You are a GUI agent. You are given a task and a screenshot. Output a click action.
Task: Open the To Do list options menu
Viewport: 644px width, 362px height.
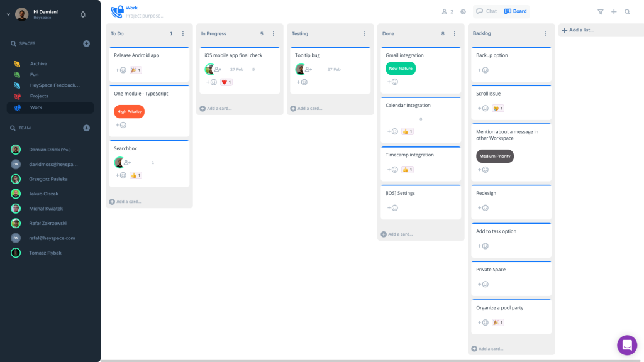click(184, 33)
